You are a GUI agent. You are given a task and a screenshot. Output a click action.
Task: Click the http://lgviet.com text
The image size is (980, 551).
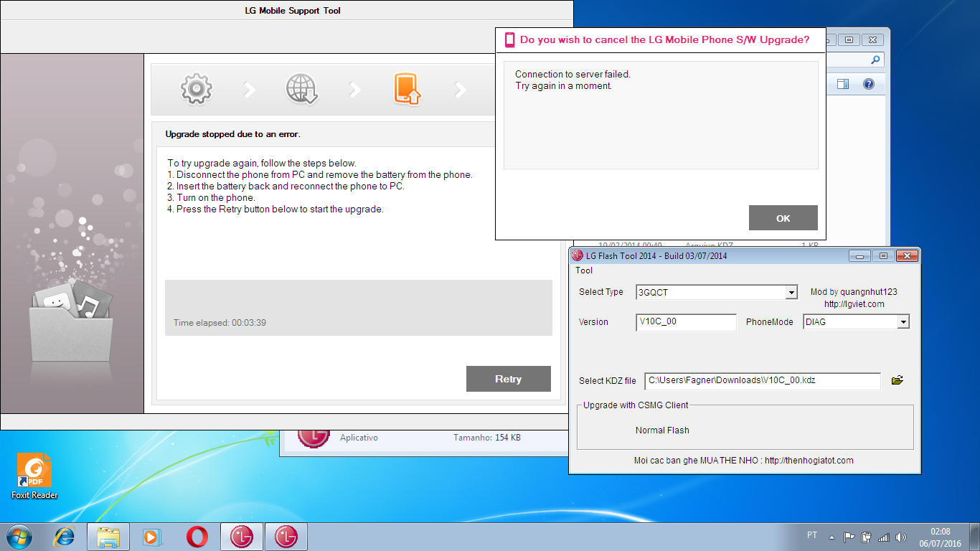[x=854, y=304]
